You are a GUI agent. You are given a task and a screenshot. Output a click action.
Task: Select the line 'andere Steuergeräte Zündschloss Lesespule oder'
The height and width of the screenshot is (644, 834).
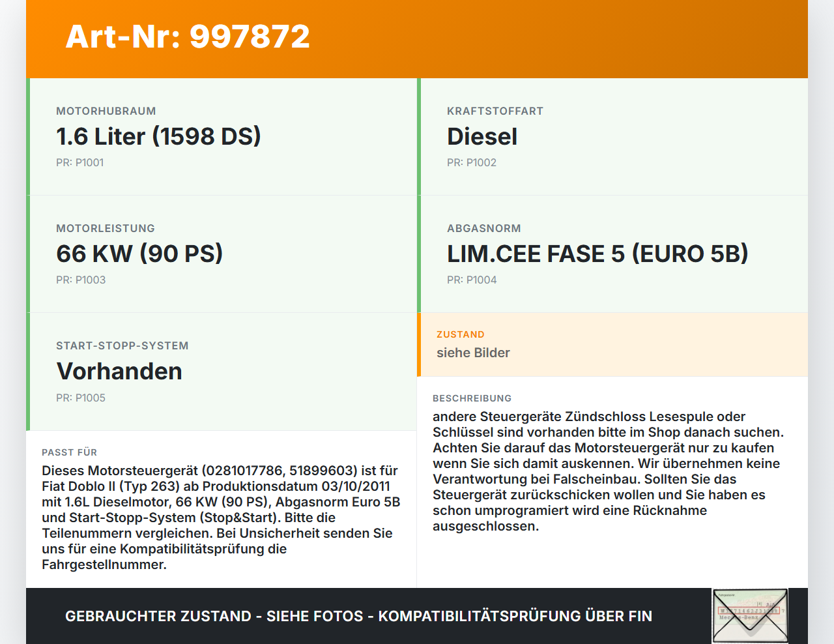coord(589,417)
